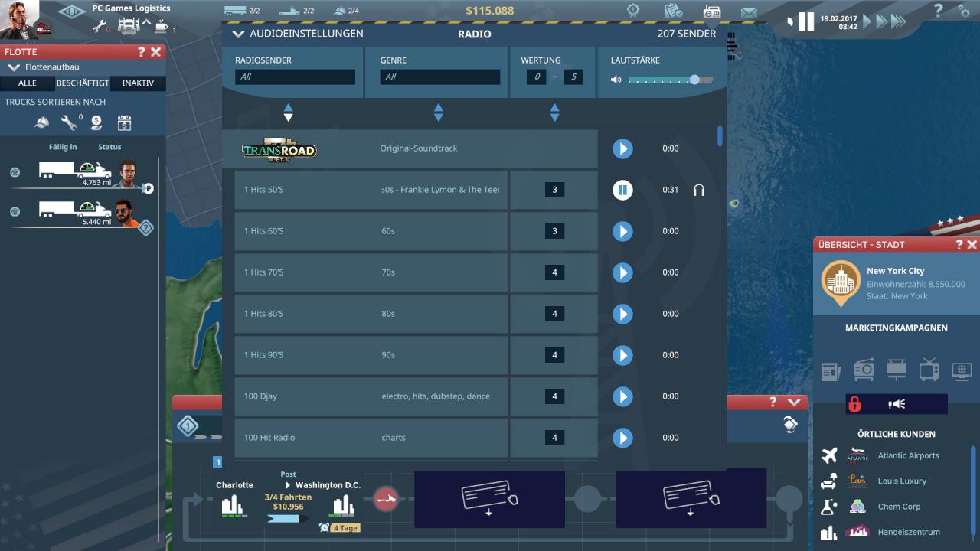Click the rotate icon in the route panel
Image resolution: width=980 pixels, height=551 pixels.
click(x=790, y=424)
